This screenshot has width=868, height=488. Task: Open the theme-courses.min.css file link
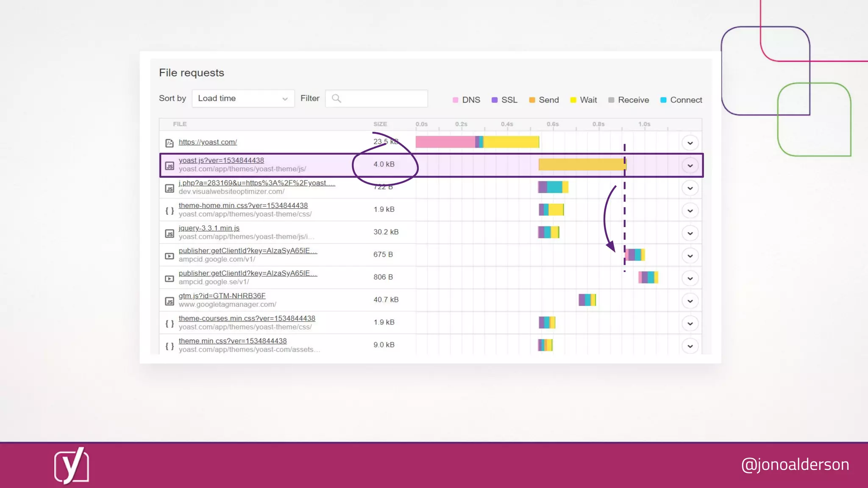coord(247,319)
